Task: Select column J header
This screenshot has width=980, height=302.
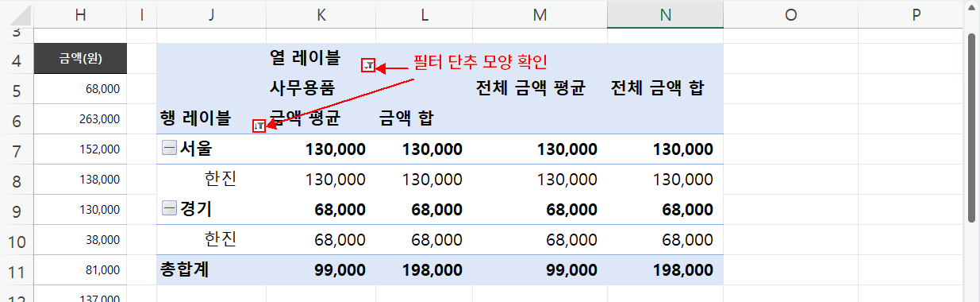Action: tap(211, 14)
